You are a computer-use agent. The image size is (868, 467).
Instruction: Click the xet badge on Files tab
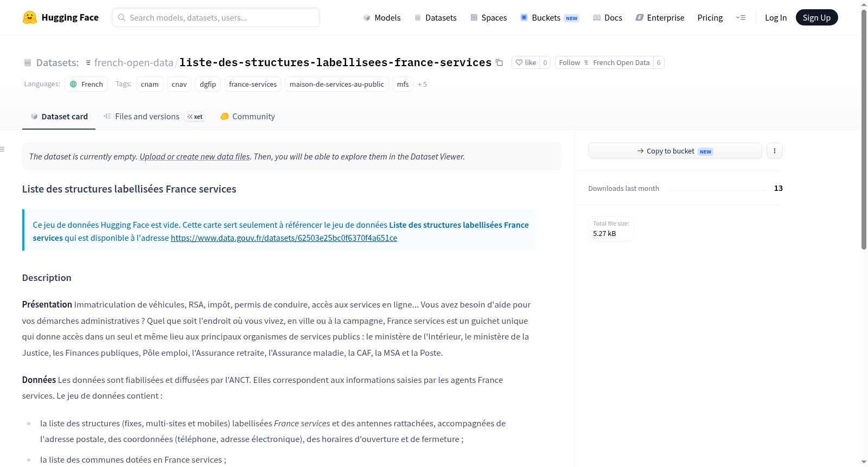coord(195,117)
